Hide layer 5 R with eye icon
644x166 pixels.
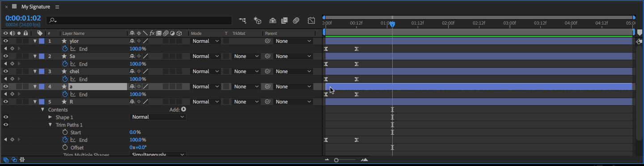[x=6, y=102]
